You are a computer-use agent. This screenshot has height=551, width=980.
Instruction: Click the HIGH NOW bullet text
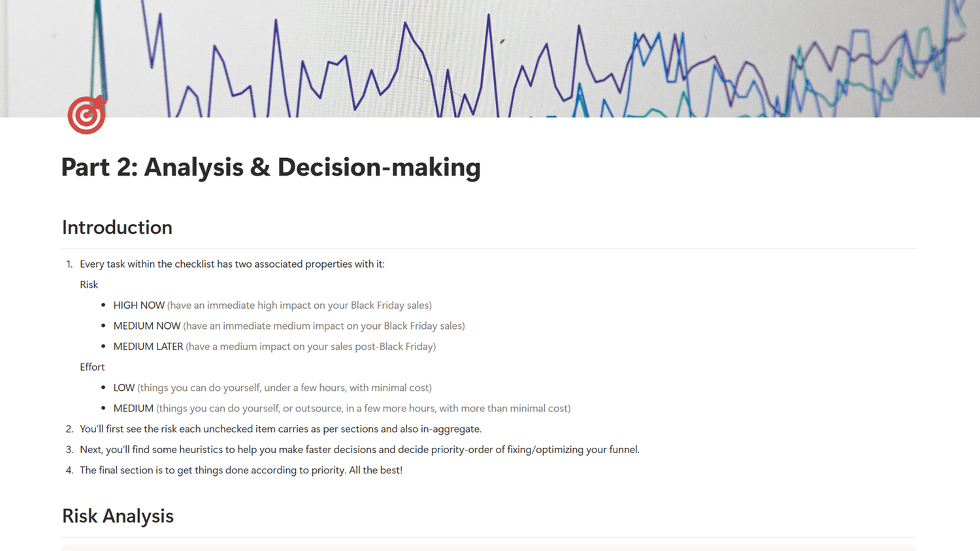click(x=272, y=305)
